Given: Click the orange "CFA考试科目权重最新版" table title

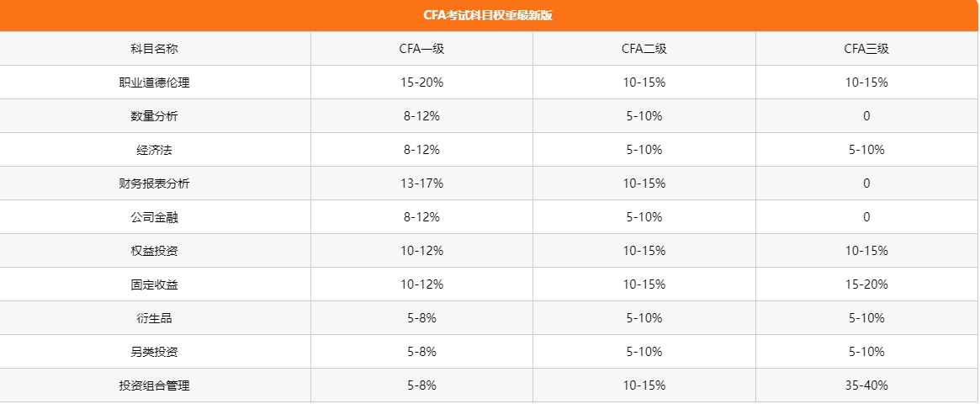Looking at the screenshot, I should [488, 15].
